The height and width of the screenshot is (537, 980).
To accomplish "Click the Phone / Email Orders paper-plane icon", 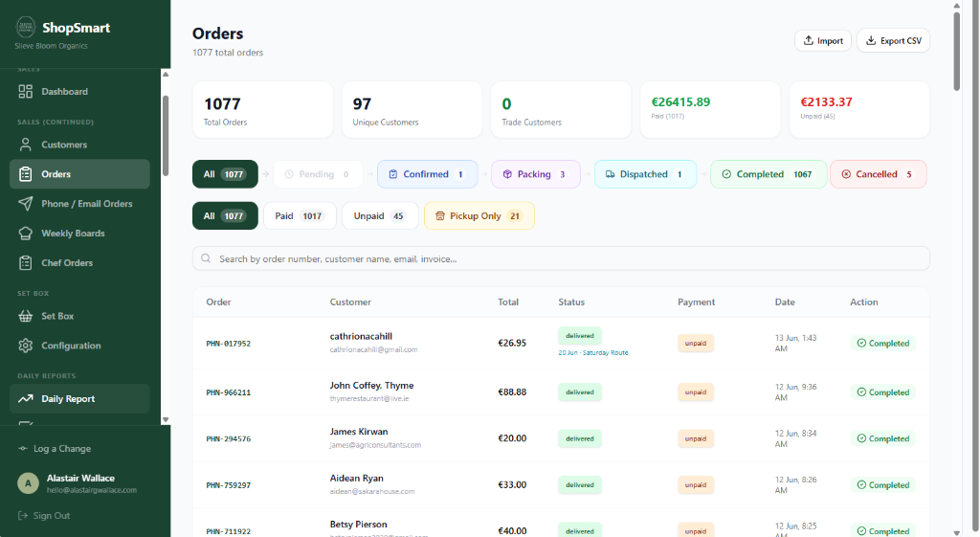I will coord(26,203).
